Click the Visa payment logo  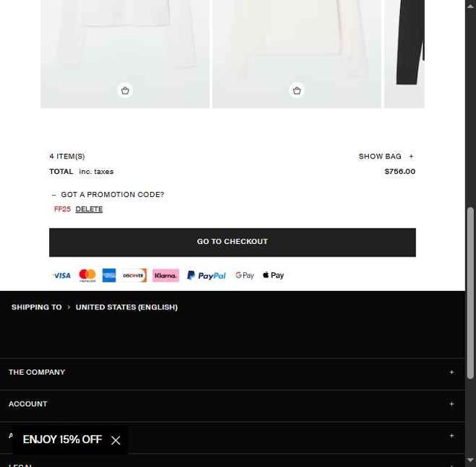click(62, 276)
